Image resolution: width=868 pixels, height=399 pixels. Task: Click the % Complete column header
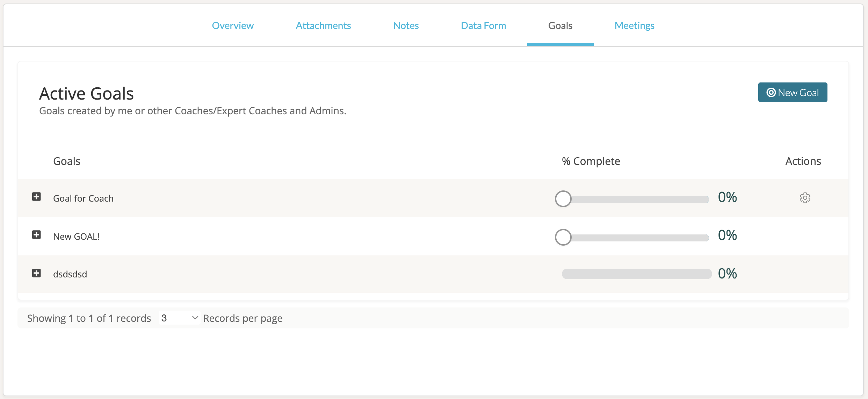pyautogui.click(x=591, y=161)
